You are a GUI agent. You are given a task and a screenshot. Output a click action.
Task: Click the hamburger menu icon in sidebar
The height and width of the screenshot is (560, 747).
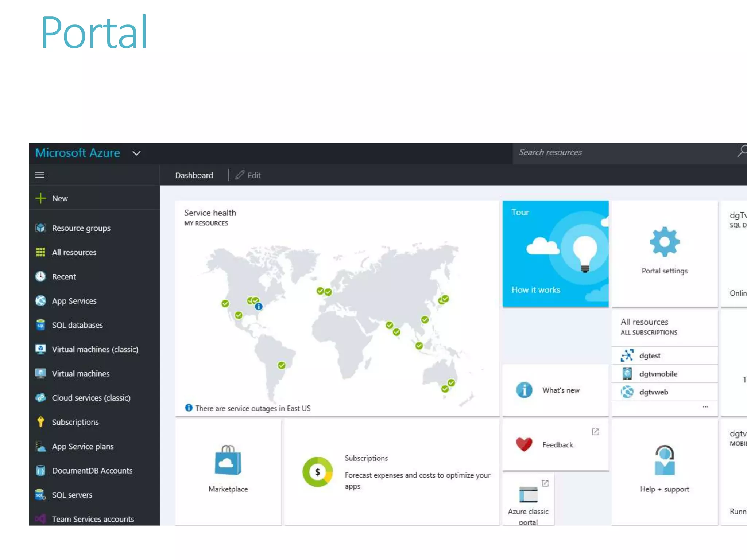coord(40,175)
